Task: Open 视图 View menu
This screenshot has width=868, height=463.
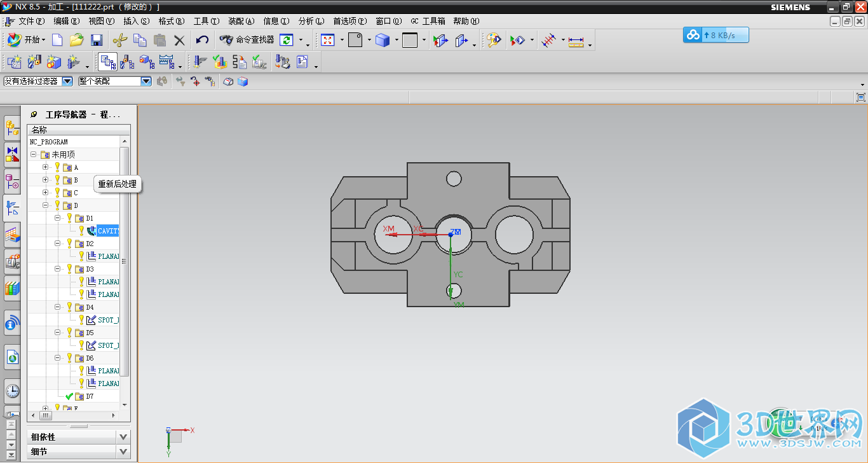Action: coord(102,21)
